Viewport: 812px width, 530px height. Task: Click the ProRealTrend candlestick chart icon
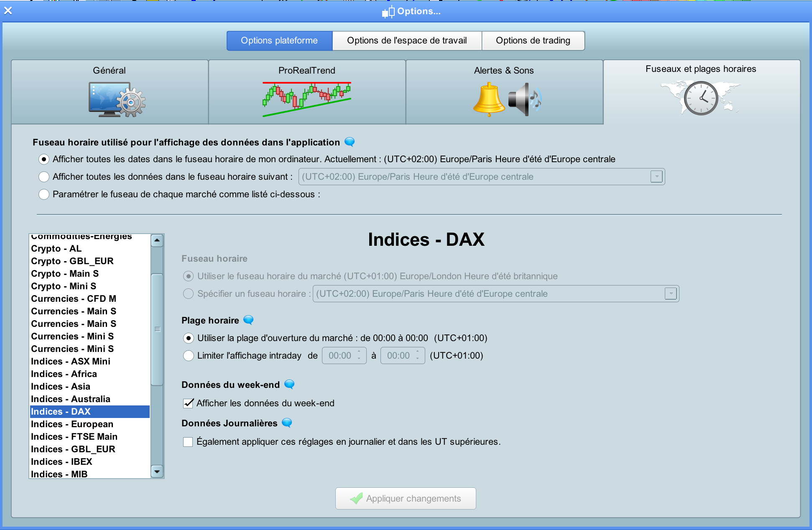coord(306,99)
